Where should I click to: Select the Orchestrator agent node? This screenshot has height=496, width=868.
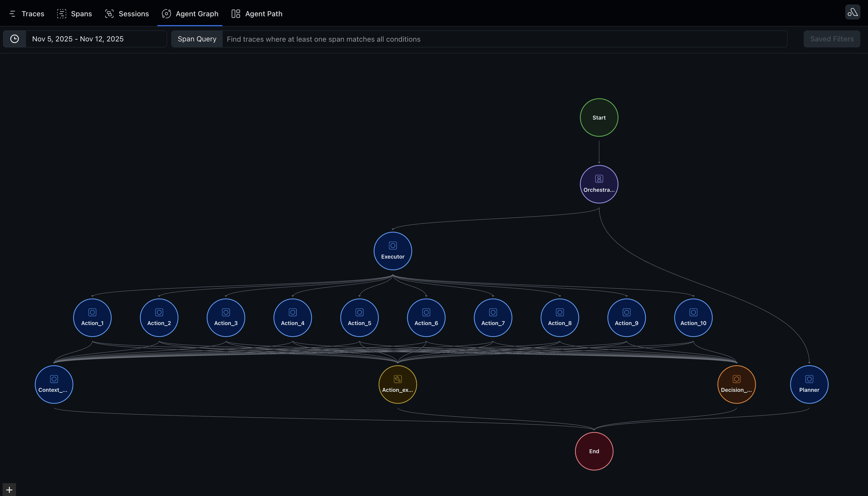[599, 184]
